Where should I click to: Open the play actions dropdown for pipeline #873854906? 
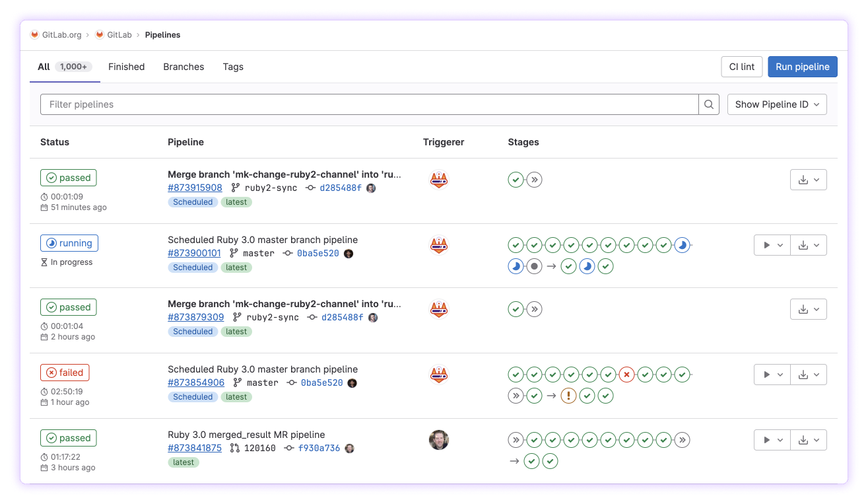click(780, 374)
